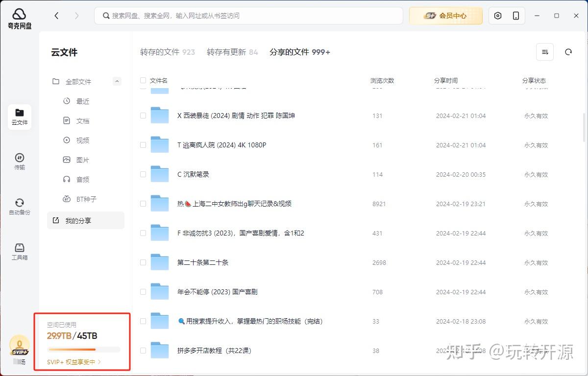588x376 pixels.
Task: Go forward with the right arrow
Action: 76,16
